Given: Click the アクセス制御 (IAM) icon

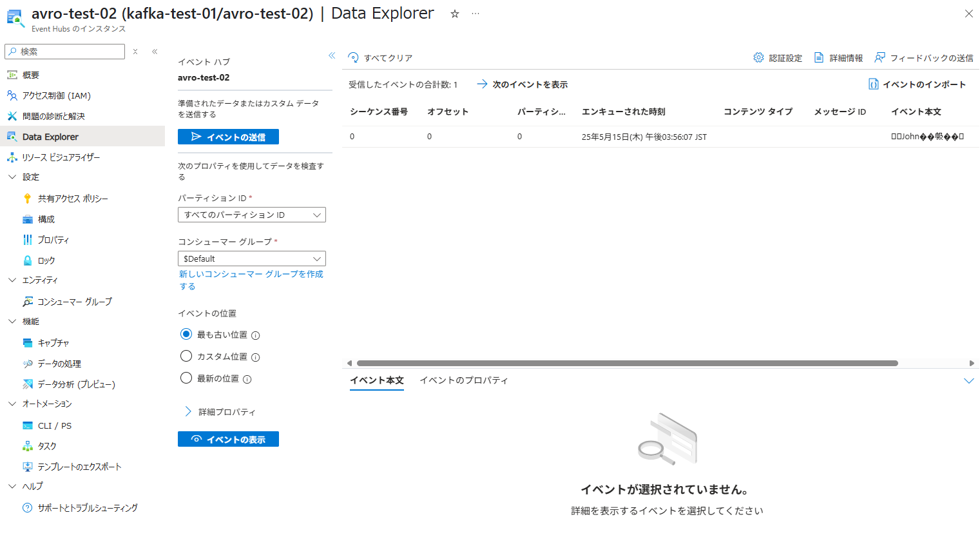Looking at the screenshot, I should [x=12, y=95].
